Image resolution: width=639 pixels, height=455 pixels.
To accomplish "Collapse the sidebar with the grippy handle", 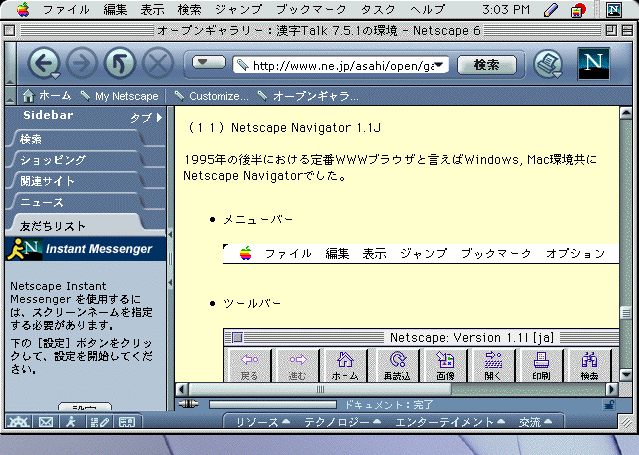I will [x=170, y=258].
